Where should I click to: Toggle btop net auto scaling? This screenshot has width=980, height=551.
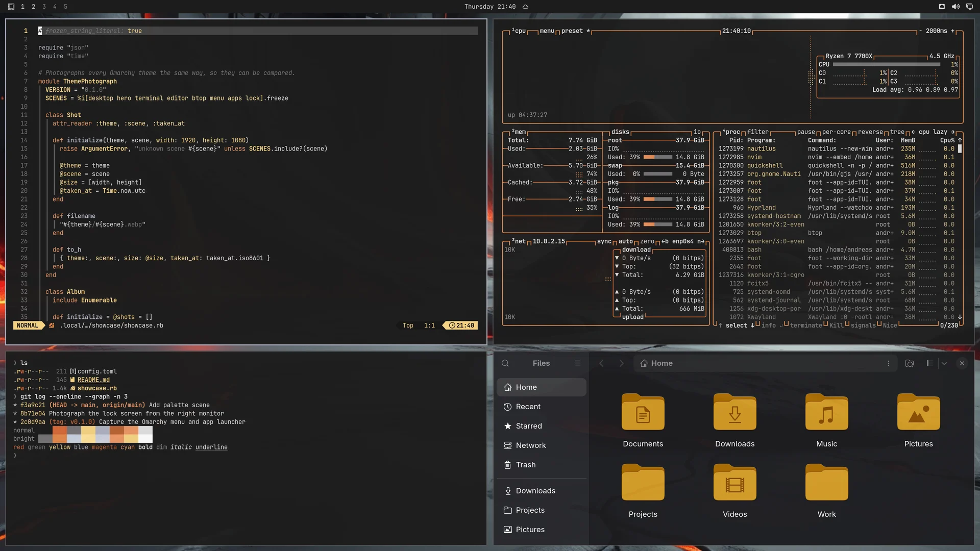tap(626, 241)
